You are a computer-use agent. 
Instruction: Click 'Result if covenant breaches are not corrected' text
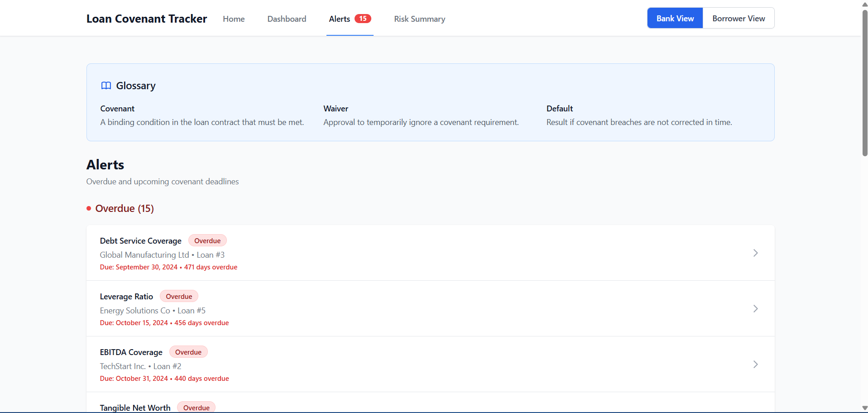(639, 122)
